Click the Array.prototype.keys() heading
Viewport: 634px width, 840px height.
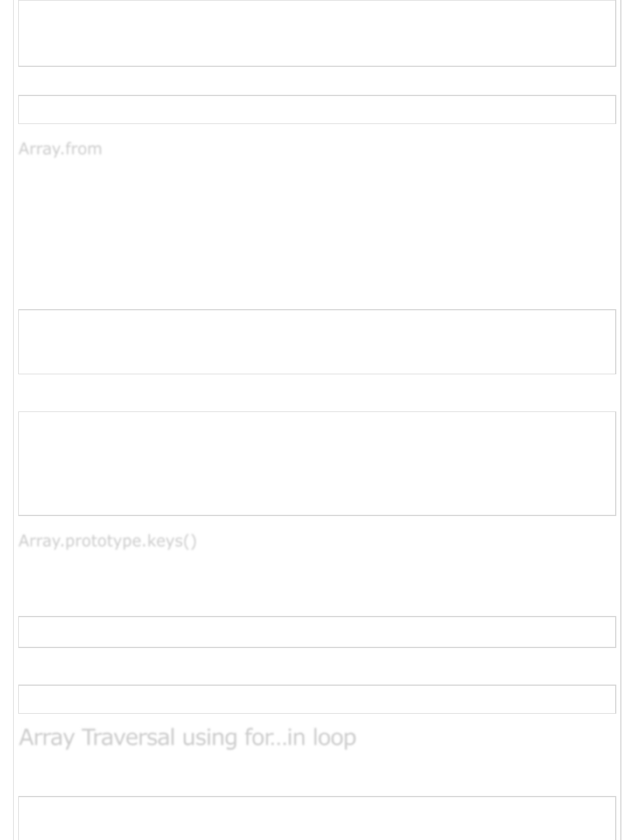[x=107, y=541]
